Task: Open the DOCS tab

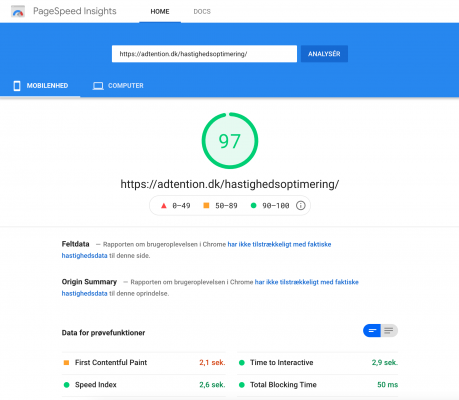Action: (x=202, y=12)
